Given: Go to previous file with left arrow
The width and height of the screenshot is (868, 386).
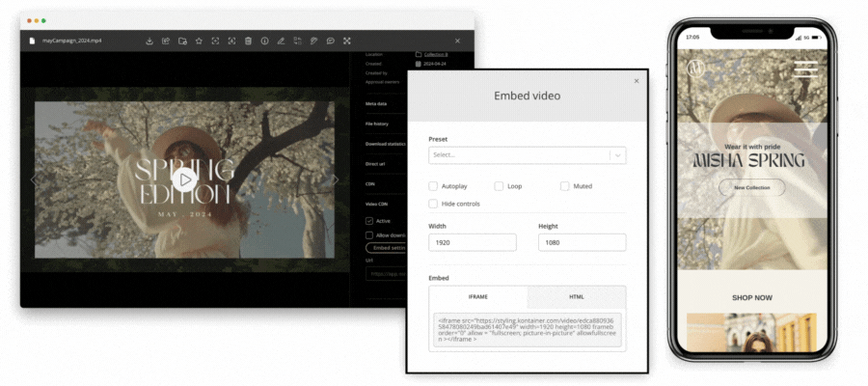Looking at the screenshot, I should pyautogui.click(x=33, y=179).
